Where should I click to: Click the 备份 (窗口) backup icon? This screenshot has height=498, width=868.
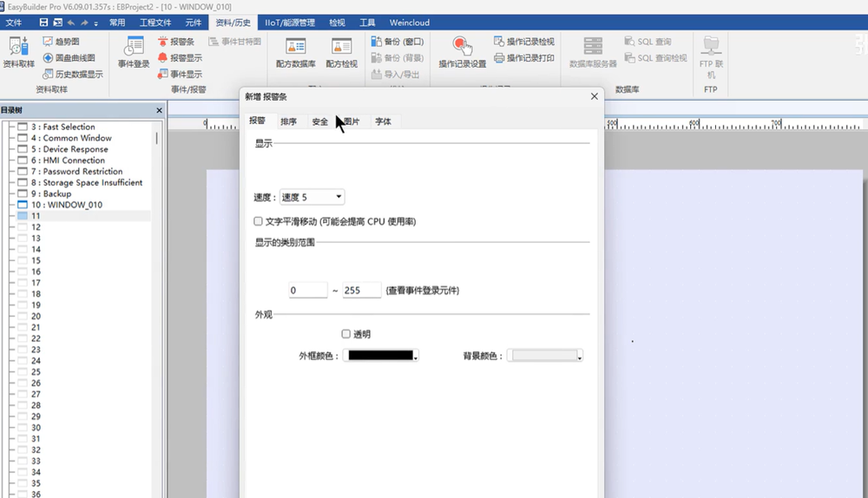pos(376,42)
